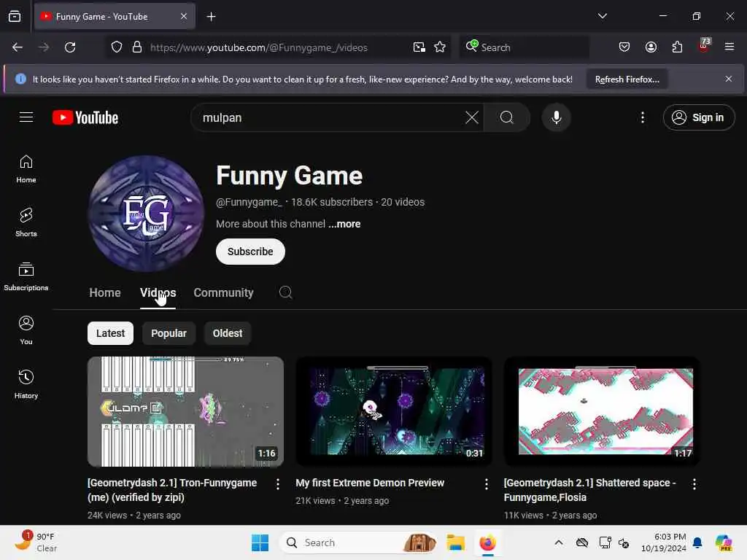Play the Shattered space thumbnail
The image size is (747, 560).
[x=602, y=412]
